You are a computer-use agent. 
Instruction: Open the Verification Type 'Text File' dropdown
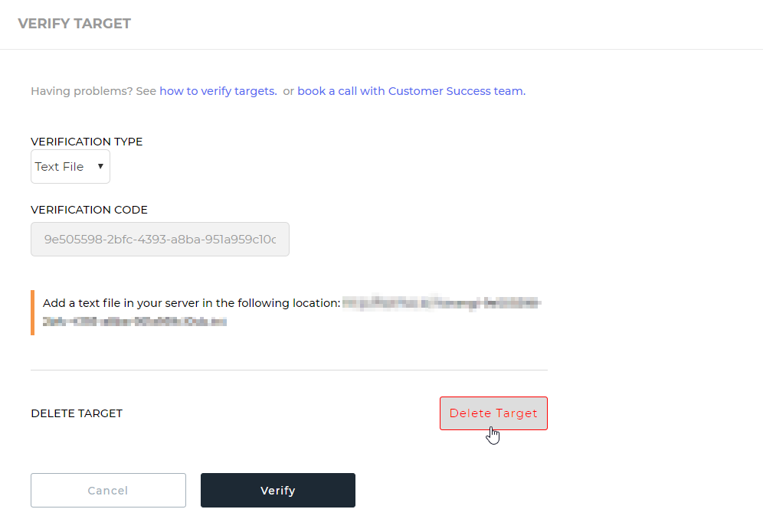pyautogui.click(x=70, y=167)
